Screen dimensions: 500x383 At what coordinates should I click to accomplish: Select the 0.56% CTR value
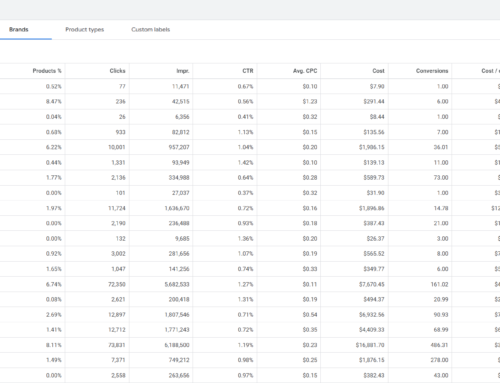coord(245,101)
